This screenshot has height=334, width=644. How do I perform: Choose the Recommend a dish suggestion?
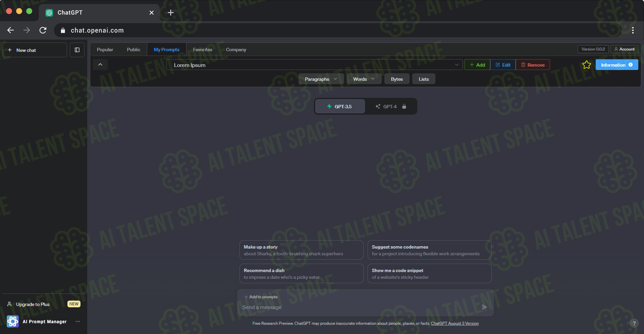301,273
